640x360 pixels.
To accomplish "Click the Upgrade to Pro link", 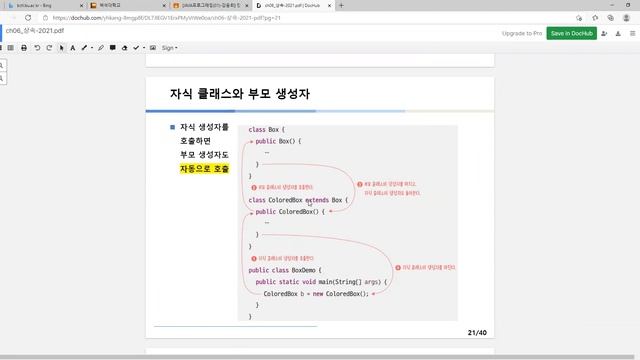I will (522, 33).
